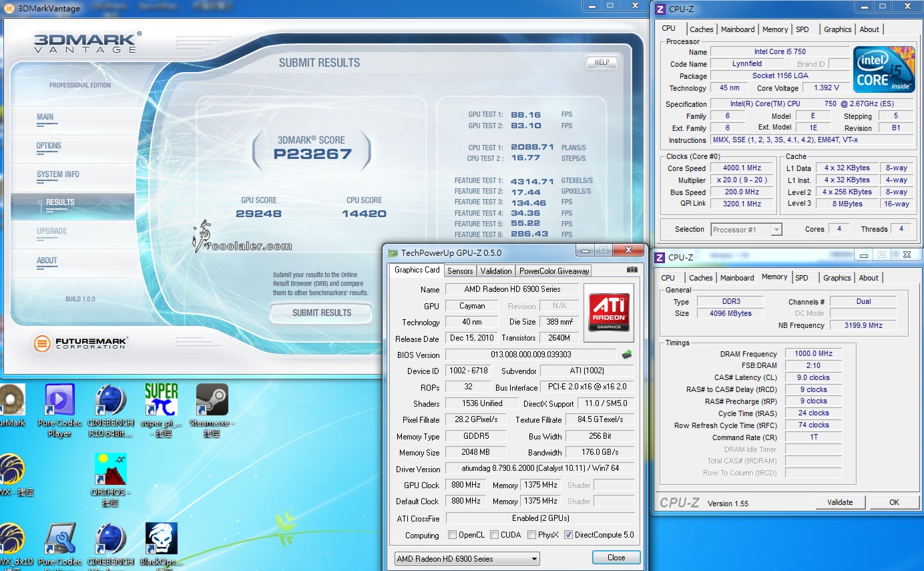Screen dimensions: 924x571
Task: Expand the AMD Radeon HD 6900 Series dropdown
Action: 467,558
